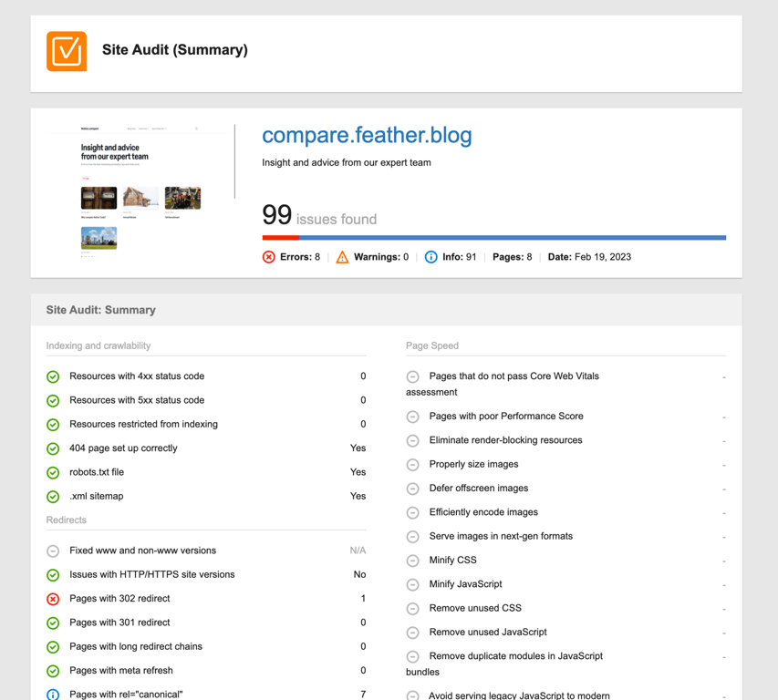Click green check beside Issues with HTTP/HTTPS site versions
This screenshot has width=778, height=700.
pos(53,575)
